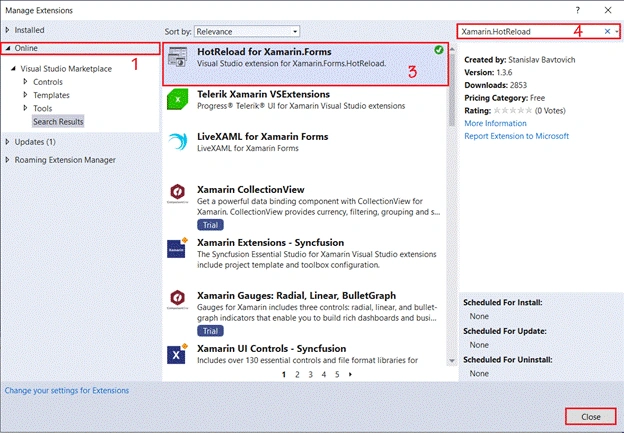Open Change your settings for Extensions link
624x433 pixels.
click(x=67, y=390)
